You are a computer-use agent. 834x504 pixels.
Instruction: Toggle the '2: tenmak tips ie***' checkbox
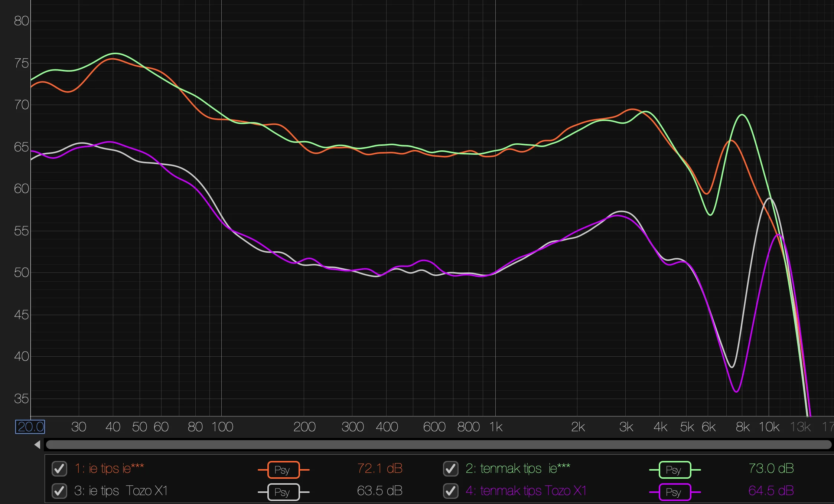pyautogui.click(x=450, y=469)
